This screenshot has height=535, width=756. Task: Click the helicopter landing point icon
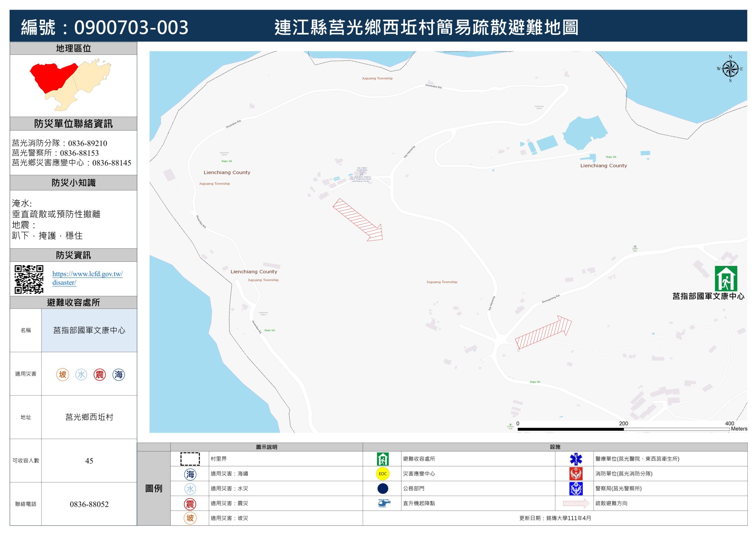click(x=384, y=503)
